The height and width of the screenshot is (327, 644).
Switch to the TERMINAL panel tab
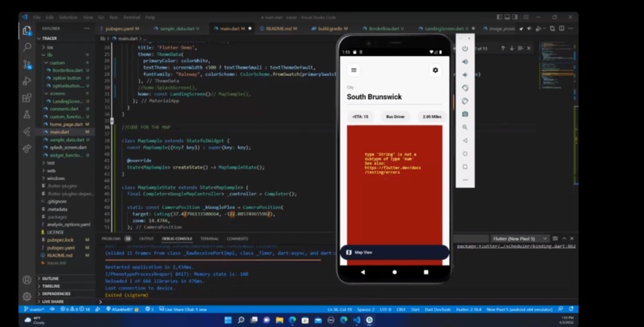[209, 239]
